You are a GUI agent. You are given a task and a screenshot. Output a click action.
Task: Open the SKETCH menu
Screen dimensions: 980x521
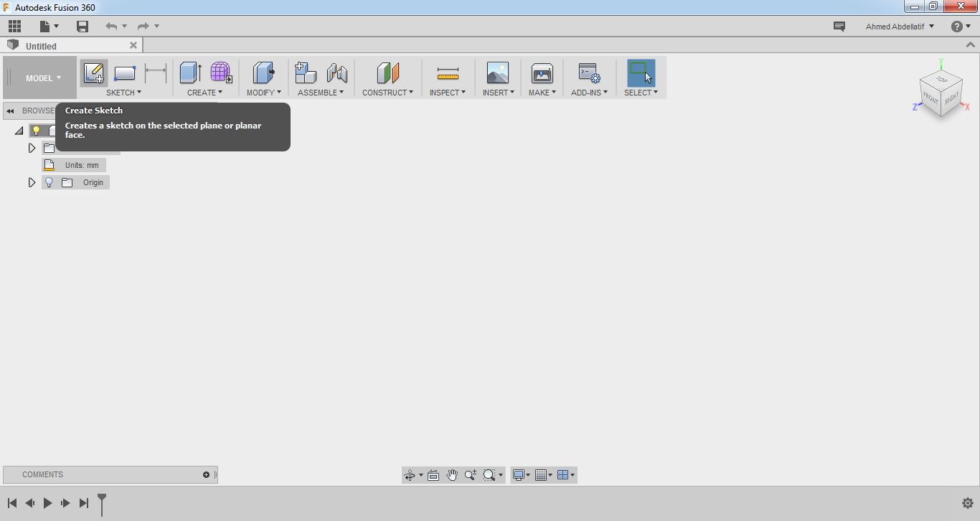point(123,93)
